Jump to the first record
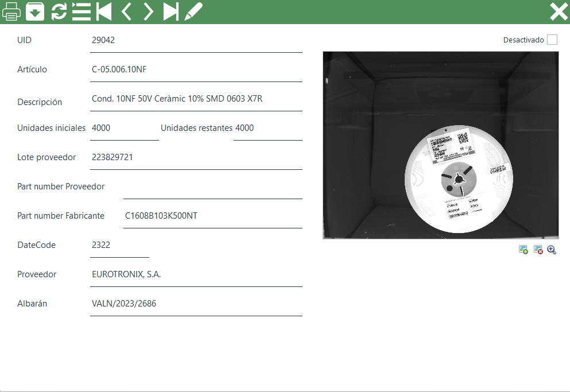This screenshot has height=392, width=570. click(x=104, y=11)
